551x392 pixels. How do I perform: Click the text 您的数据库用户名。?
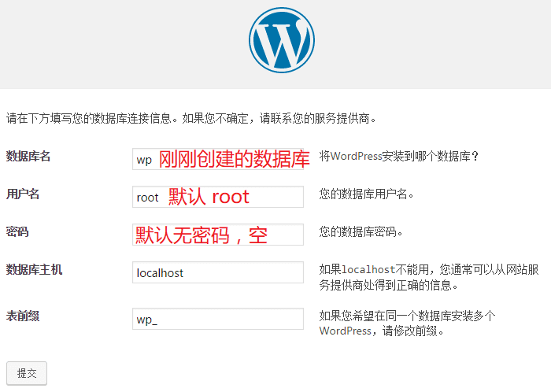click(x=367, y=194)
